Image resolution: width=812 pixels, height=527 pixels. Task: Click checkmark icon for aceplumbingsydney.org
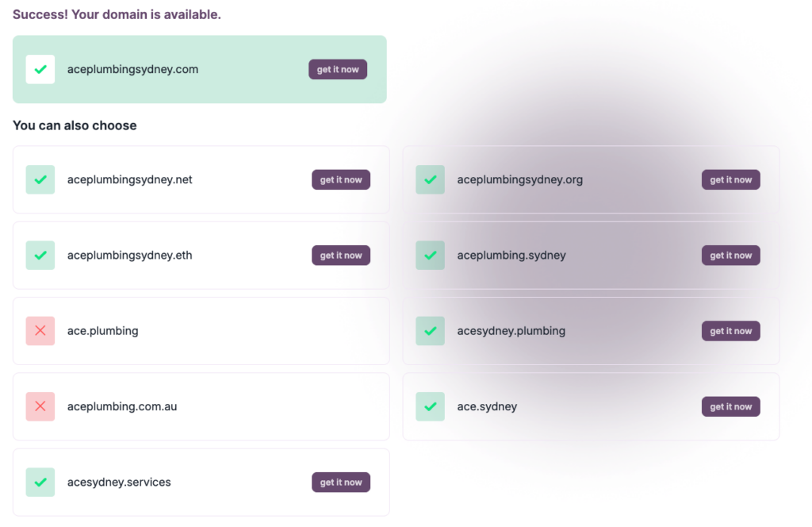[431, 180]
